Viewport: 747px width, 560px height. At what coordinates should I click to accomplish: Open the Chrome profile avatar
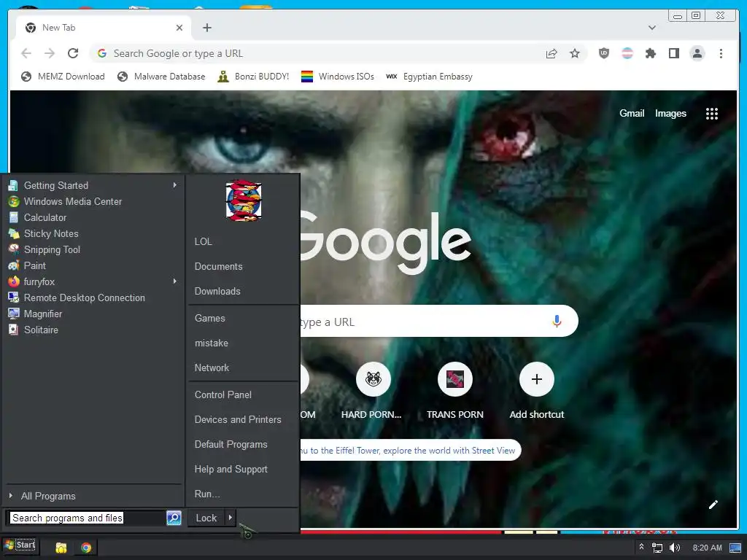697,53
